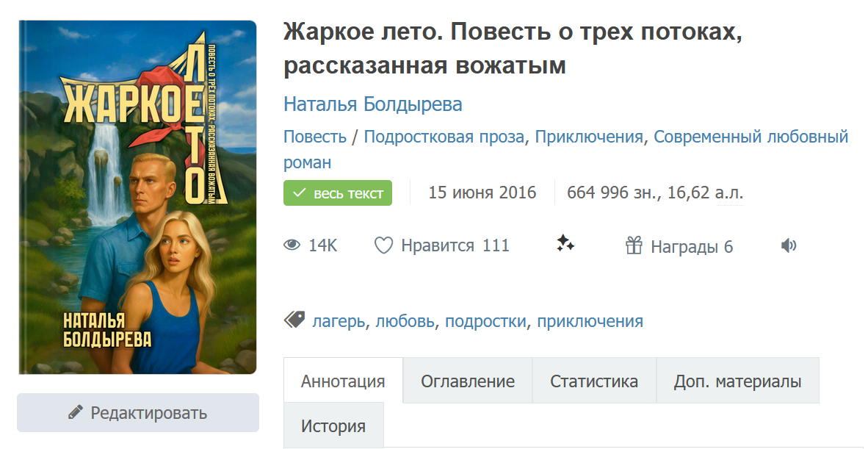This screenshot has width=868, height=449.
Task: Click the pencil icon in Редактировать
Action: pyautogui.click(x=75, y=413)
